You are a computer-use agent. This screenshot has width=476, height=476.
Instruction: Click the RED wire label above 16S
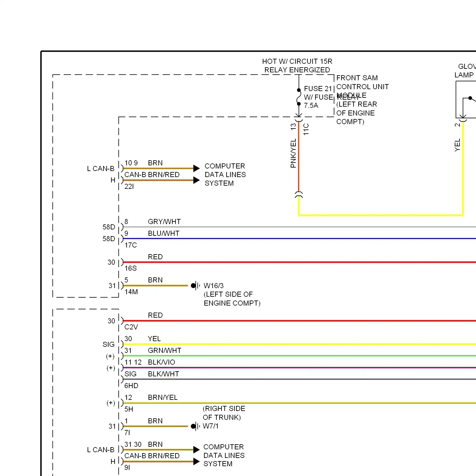pos(155,257)
